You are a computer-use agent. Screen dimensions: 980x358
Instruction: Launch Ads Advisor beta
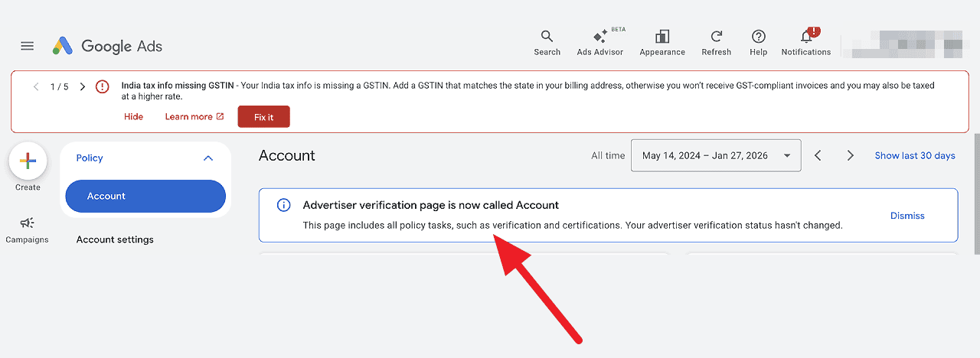[x=600, y=43]
